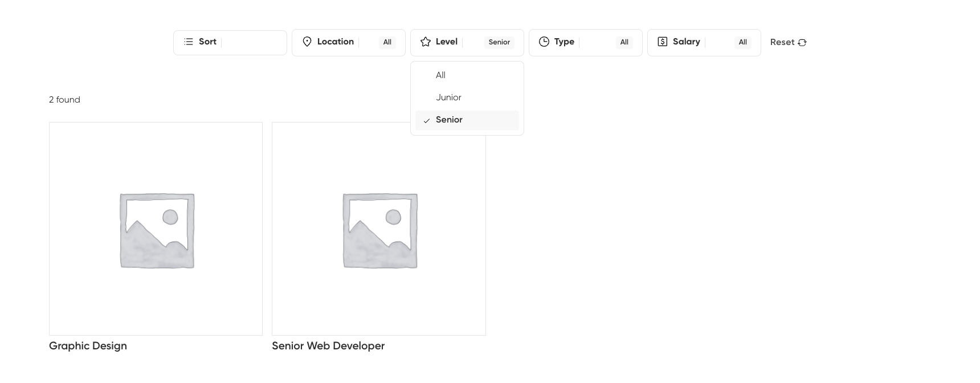This screenshot has height=383, width=980.
Task: Expand the Location filter dropdown
Action: click(348, 43)
